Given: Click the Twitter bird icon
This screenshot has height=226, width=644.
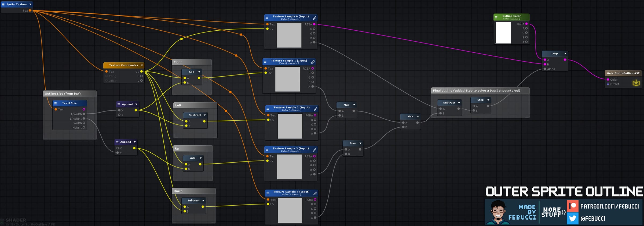Looking at the screenshot, I should coord(572,218).
